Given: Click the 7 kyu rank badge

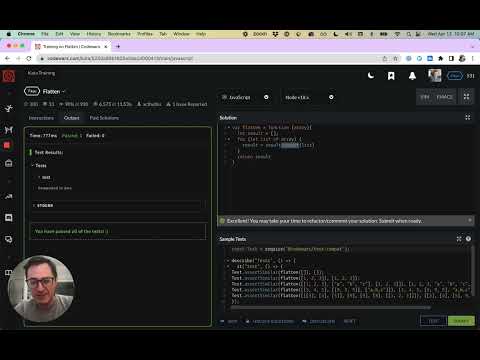Looking at the screenshot, I should click(32, 91).
